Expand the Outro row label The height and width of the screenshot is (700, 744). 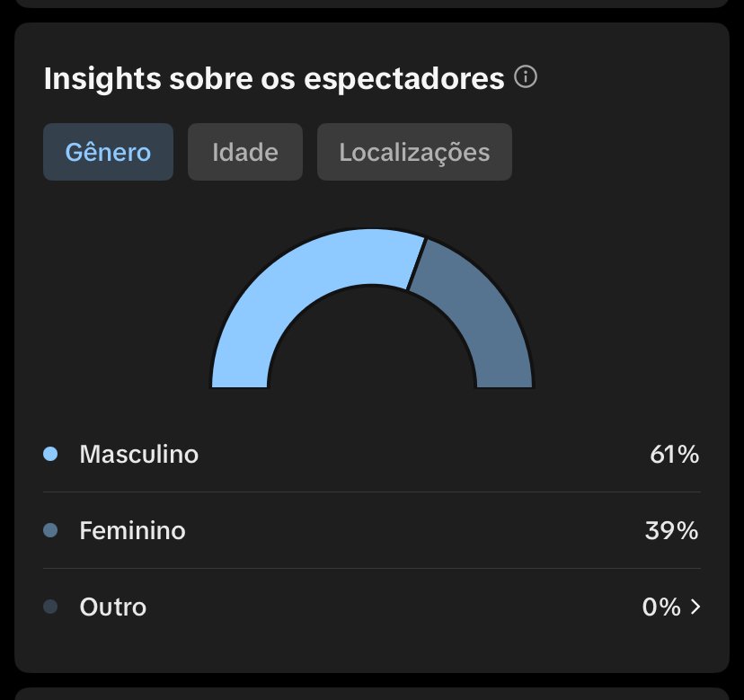tap(112, 607)
